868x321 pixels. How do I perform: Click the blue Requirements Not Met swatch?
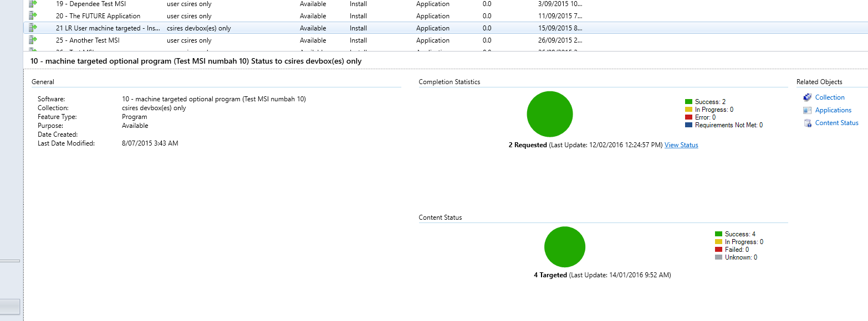click(x=688, y=125)
